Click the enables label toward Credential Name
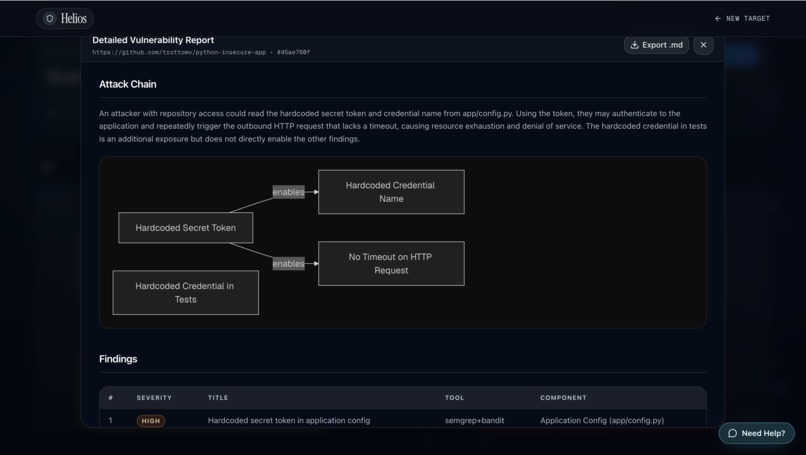 [288, 192]
